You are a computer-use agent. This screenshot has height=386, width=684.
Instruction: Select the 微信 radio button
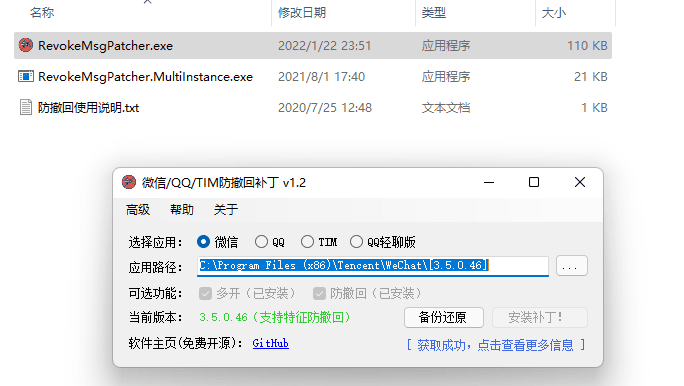(x=203, y=242)
